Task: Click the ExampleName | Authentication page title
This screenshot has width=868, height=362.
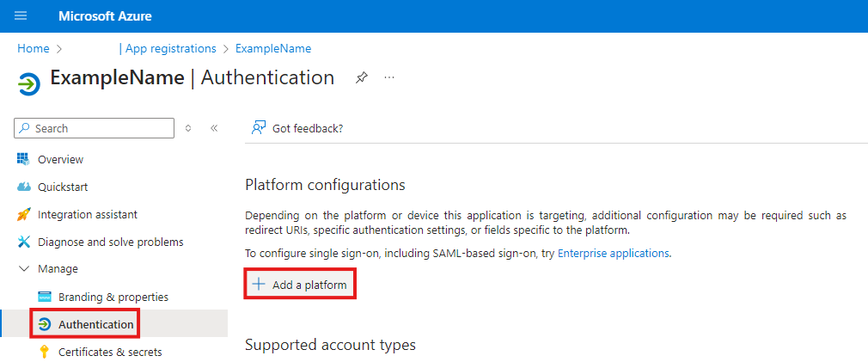Action: point(193,77)
